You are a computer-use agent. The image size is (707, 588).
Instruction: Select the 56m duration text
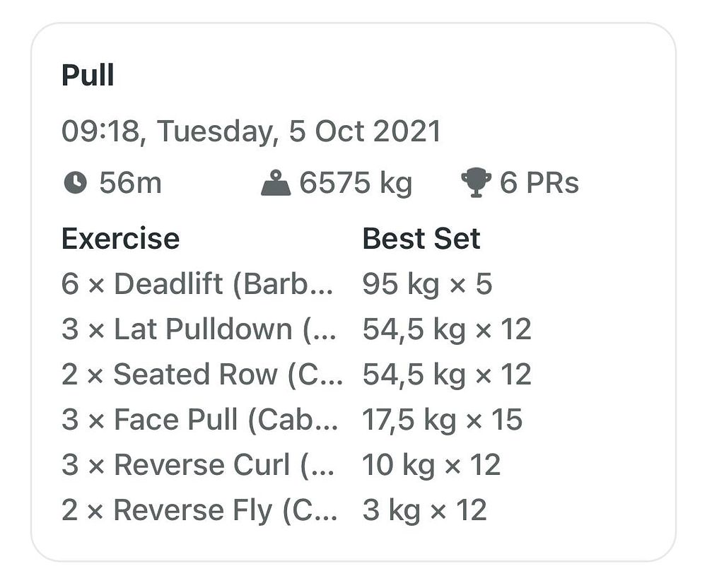[130, 183]
